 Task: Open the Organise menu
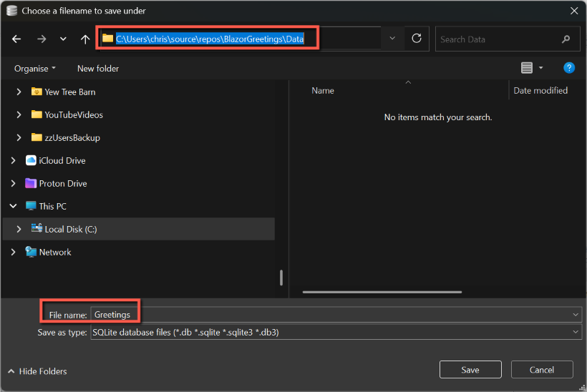35,69
